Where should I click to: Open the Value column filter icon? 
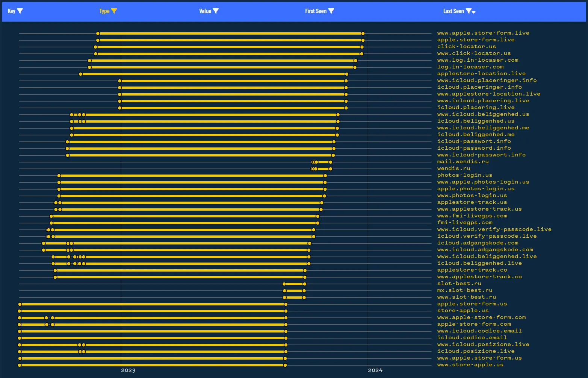click(216, 11)
